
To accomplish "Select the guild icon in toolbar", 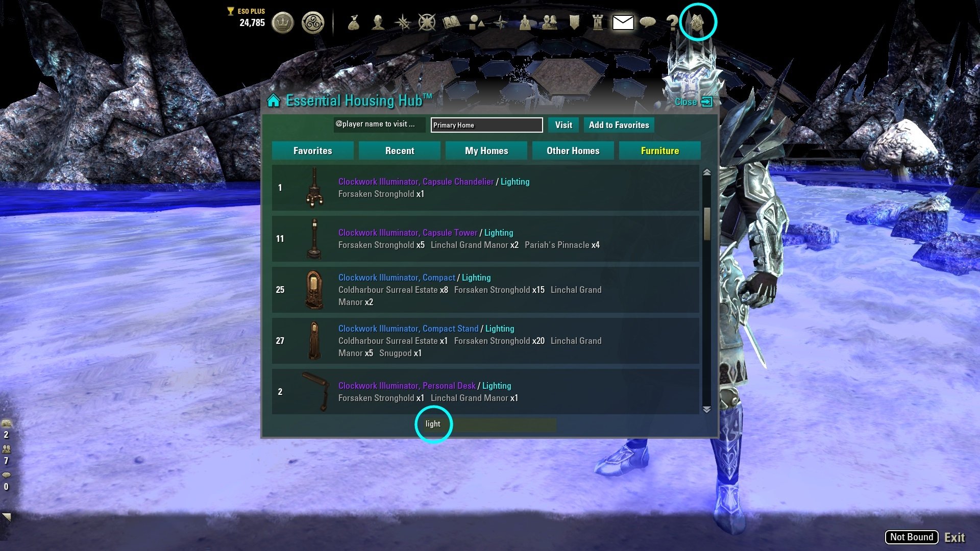I will pos(574,22).
